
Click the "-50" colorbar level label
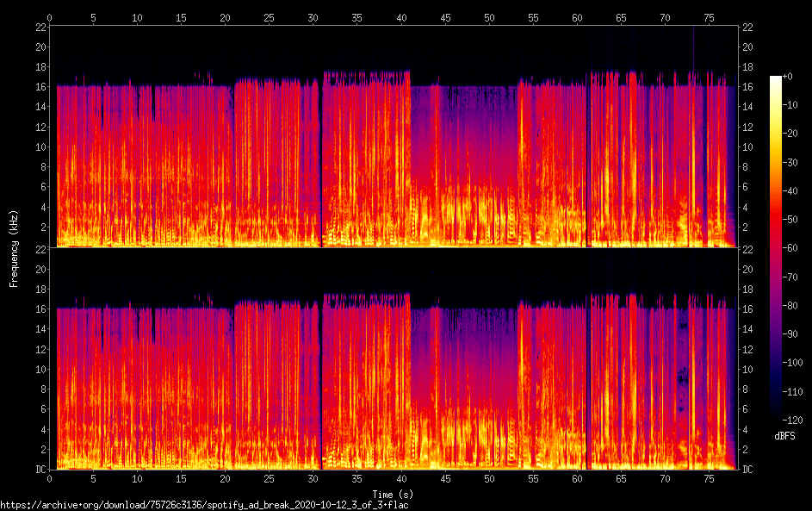pyautogui.click(x=790, y=220)
